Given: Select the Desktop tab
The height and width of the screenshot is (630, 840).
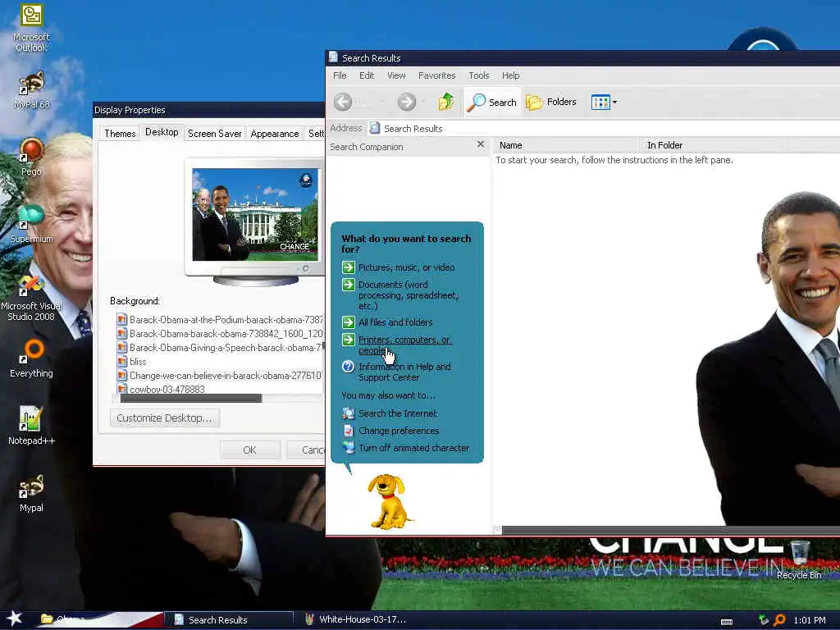Looking at the screenshot, I should coord(162,132).
